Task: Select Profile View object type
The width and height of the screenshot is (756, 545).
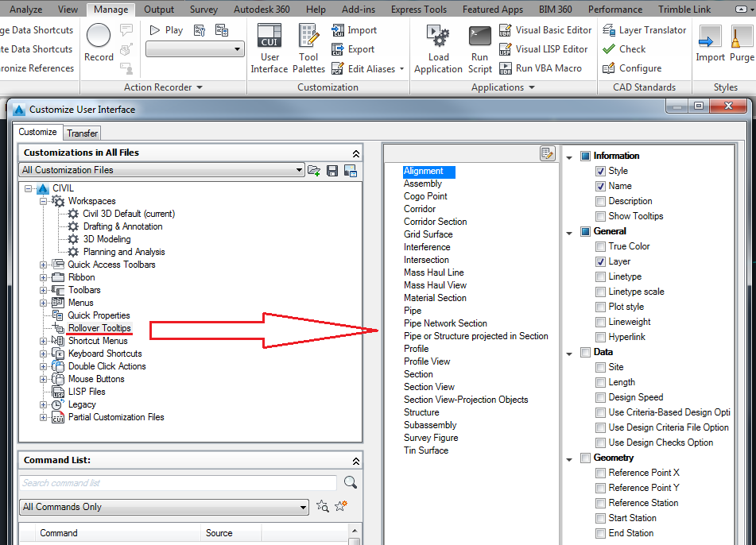Action: (427, 361)
